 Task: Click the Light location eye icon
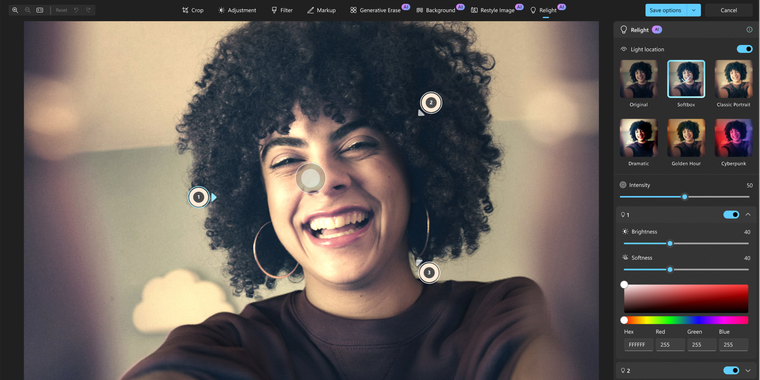pos(624,49)
